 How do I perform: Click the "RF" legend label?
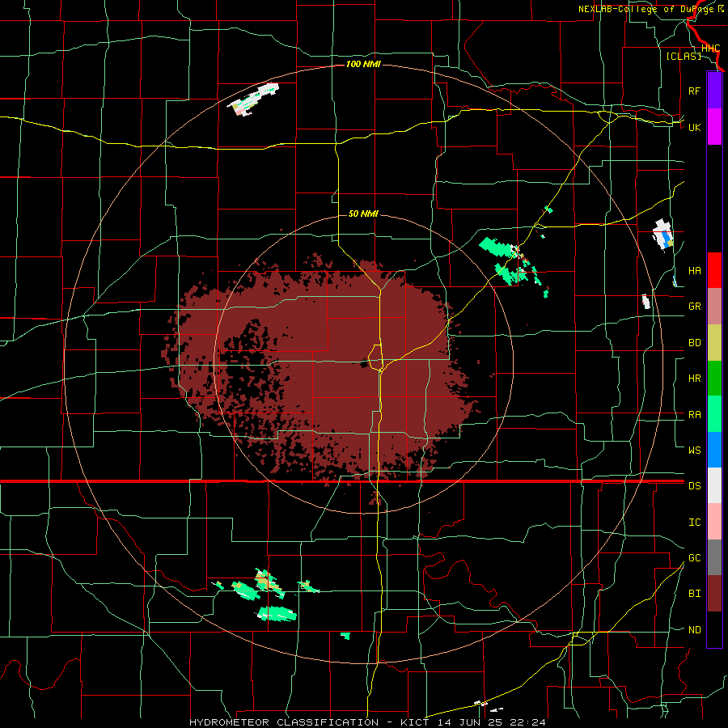(694, 91)
